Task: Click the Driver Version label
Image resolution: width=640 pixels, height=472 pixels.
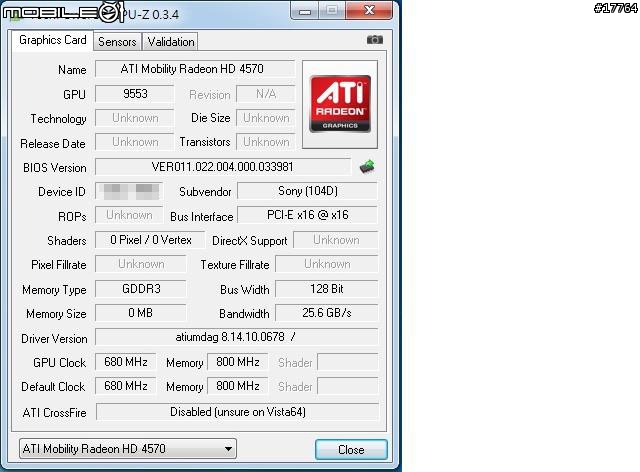Action: click(54, 338)
